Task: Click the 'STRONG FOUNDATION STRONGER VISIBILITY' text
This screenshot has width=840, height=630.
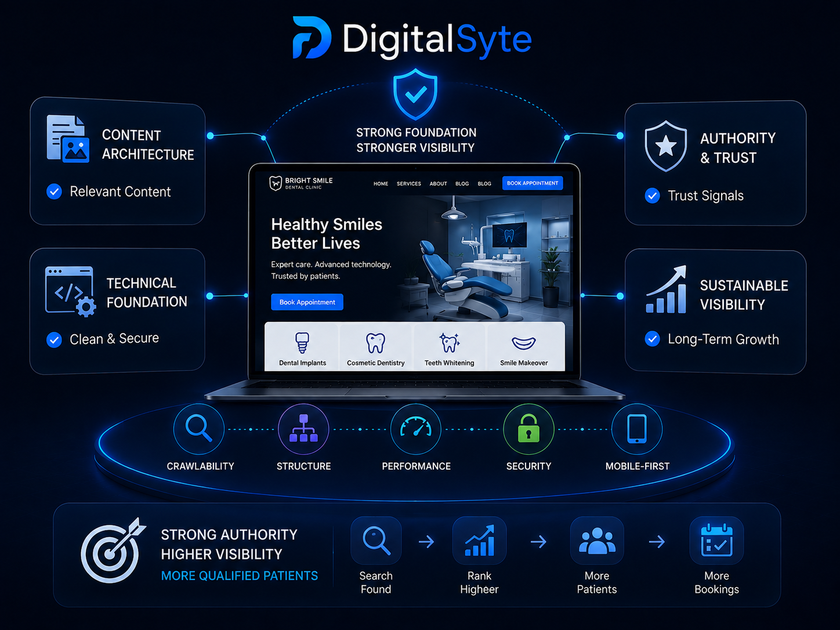Action: (x=416, y=140)
